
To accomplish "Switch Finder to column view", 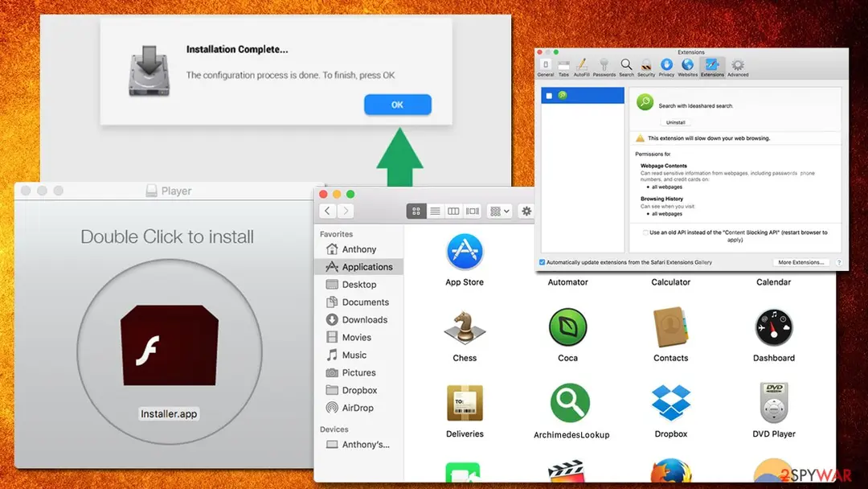I will coord(453,211).
